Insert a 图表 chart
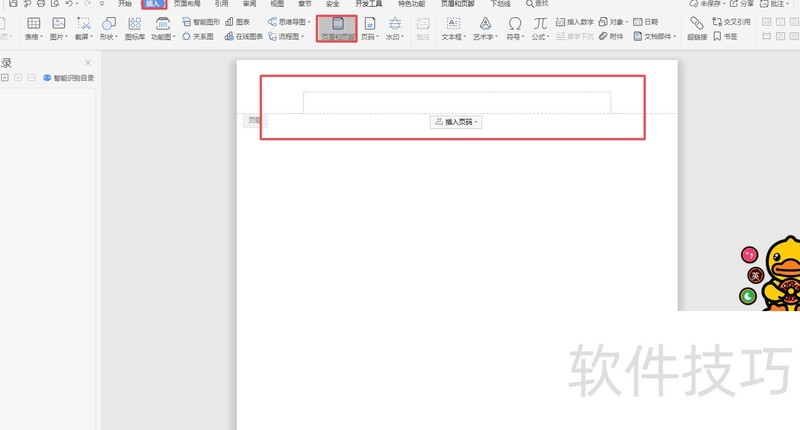The width and height of the screenshot is (800, 430). [x=238, y=22]
